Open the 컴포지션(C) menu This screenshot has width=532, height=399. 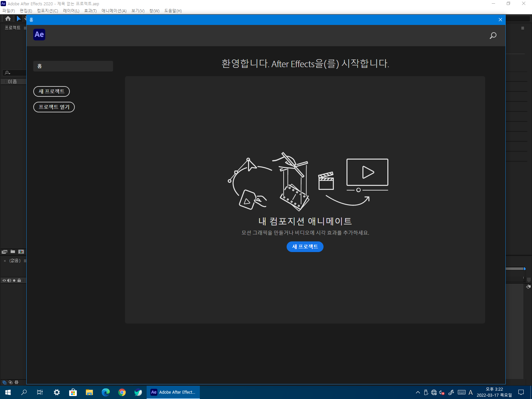[x=48, y=11]
